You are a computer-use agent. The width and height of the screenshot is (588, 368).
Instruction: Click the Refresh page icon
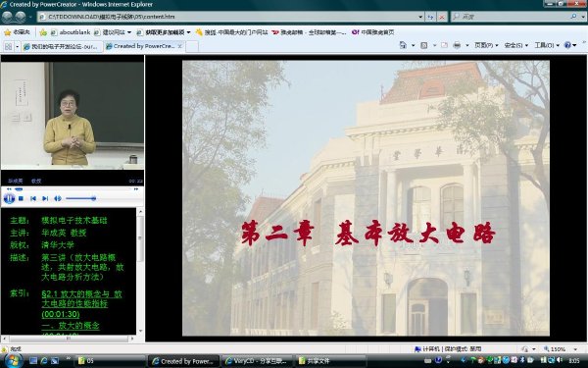coord(430,17)
